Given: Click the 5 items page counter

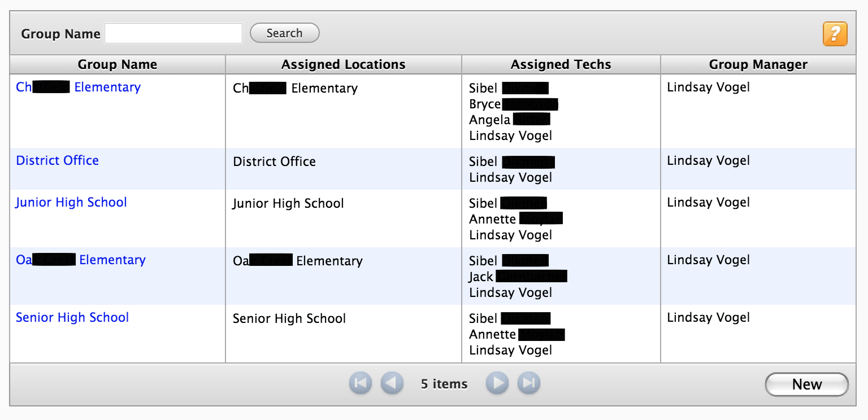Looking at the screenshot, I should pyautogui.click(x=444, y=384).
